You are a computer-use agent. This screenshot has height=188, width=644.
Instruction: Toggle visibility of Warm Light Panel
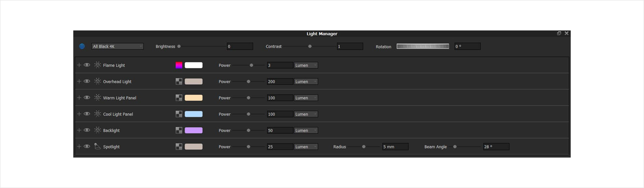[87, 98]
